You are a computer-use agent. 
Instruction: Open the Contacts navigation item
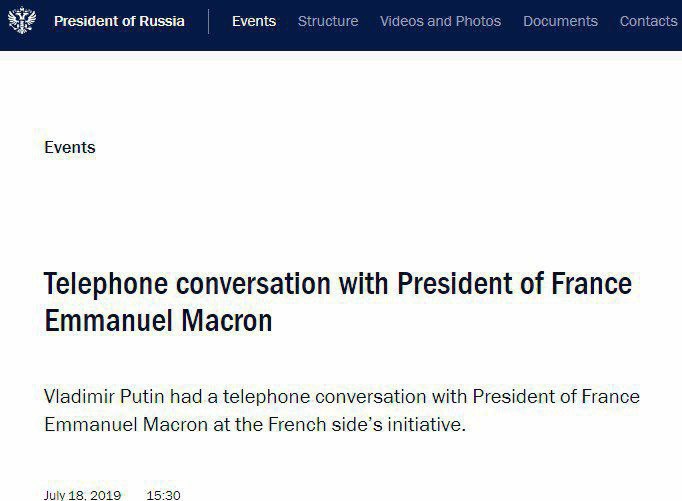click(x=648, y=21)
